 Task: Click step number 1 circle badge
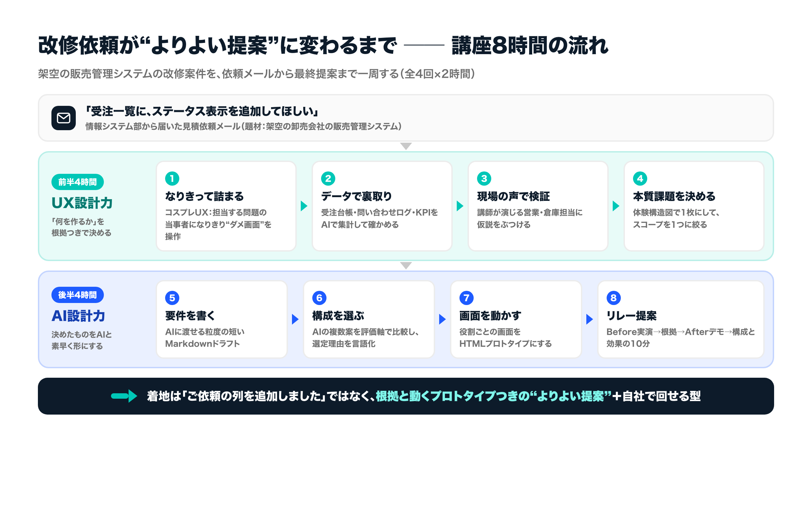pyautogui.click(x=172, y=179)
